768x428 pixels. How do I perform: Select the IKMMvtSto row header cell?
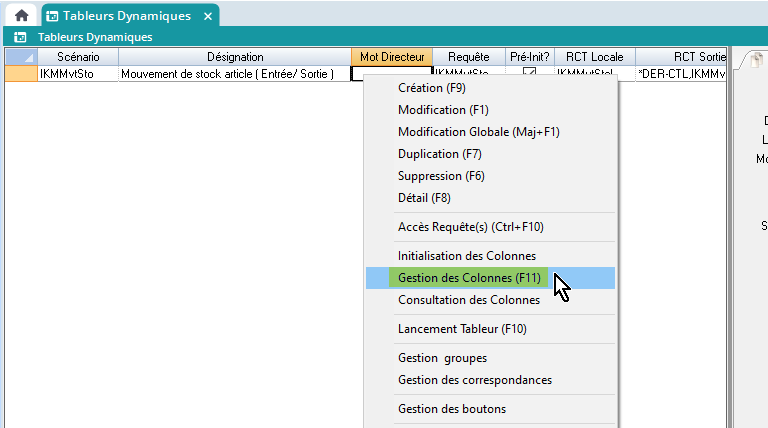tap(21, 73)
